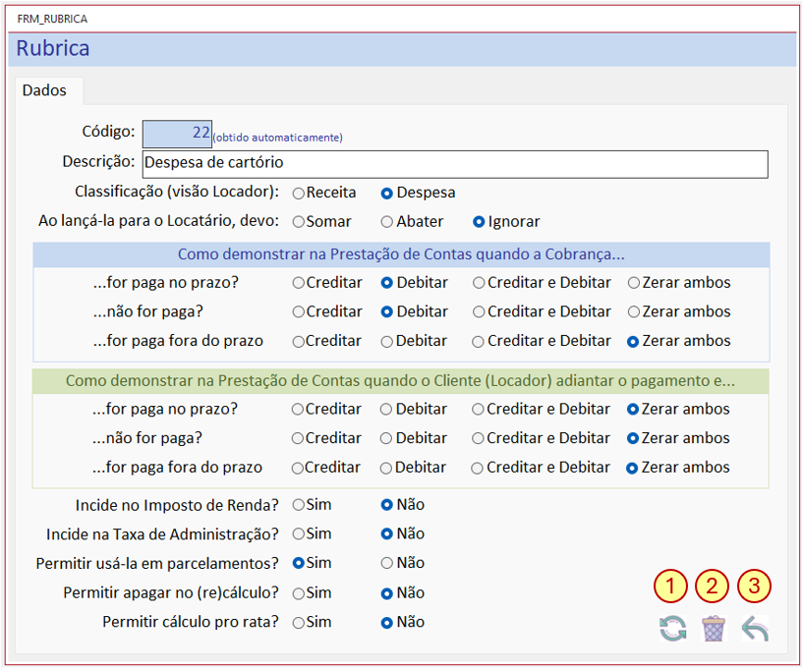This screenshot has width=803, height=672.
Task: Set Permitir usá-la em parcelamentos to Não
Action: click(386, 564)
